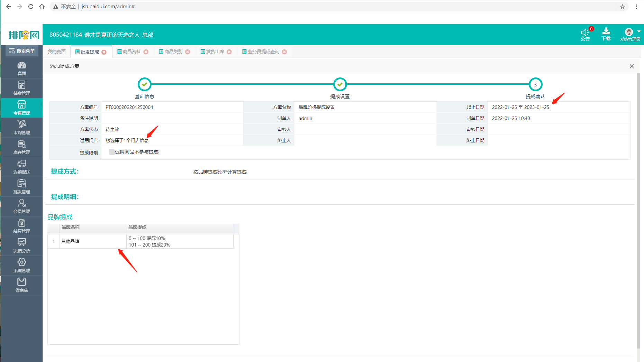Click the '101 ~ 200 提成20%' text
This screenshot has width=644, height=362.
coord(149,245)
